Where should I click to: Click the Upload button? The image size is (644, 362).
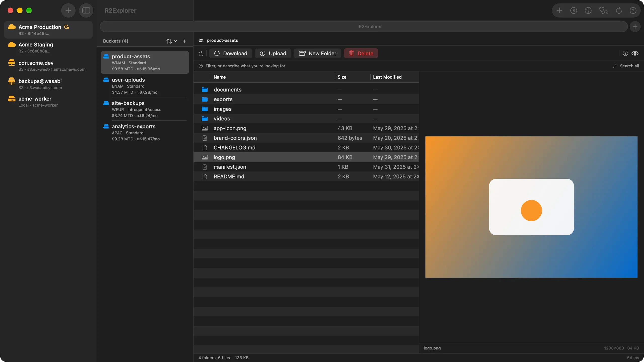273,53
